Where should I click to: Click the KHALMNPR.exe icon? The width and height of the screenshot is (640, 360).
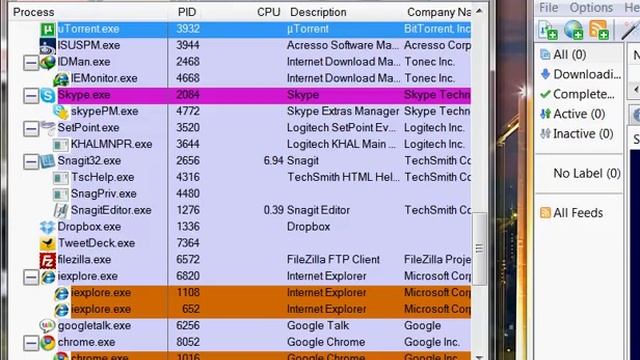(61, 144)
